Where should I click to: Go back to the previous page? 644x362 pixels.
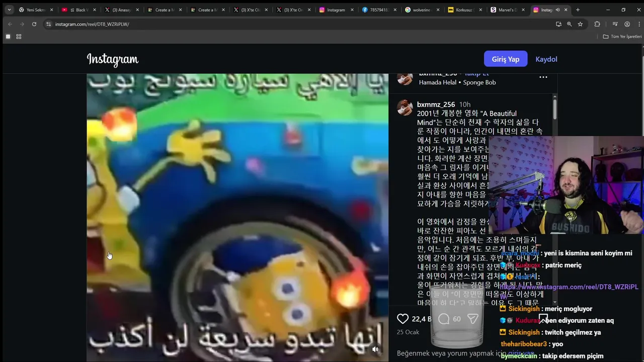click(x=10, y=24)
